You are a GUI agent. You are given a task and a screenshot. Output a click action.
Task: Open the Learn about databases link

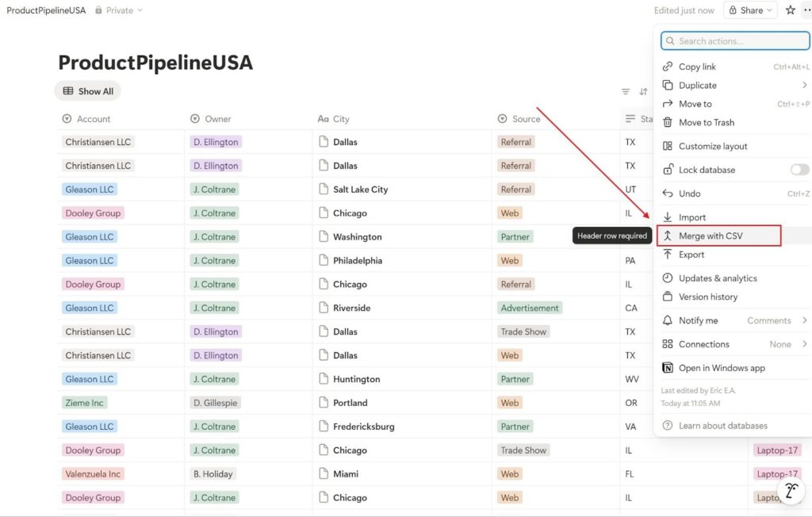tap(722, 425)
